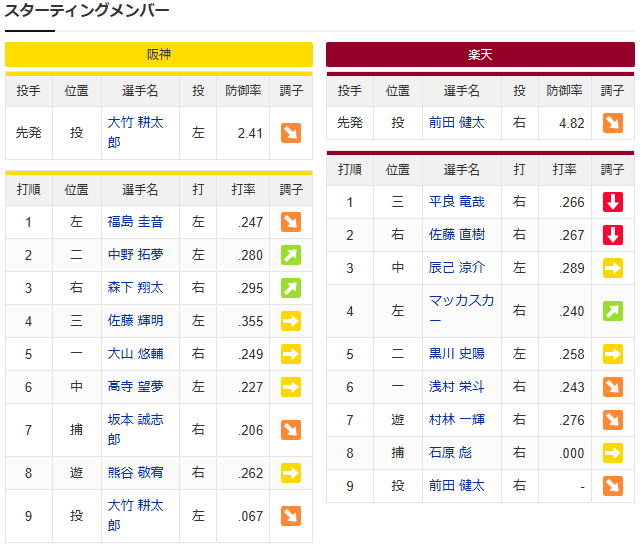Open 大竹 耕太郎 link in pitcher table
This screenshot has height=548, width=640.
pyautogui.click(x=136, y=133)
